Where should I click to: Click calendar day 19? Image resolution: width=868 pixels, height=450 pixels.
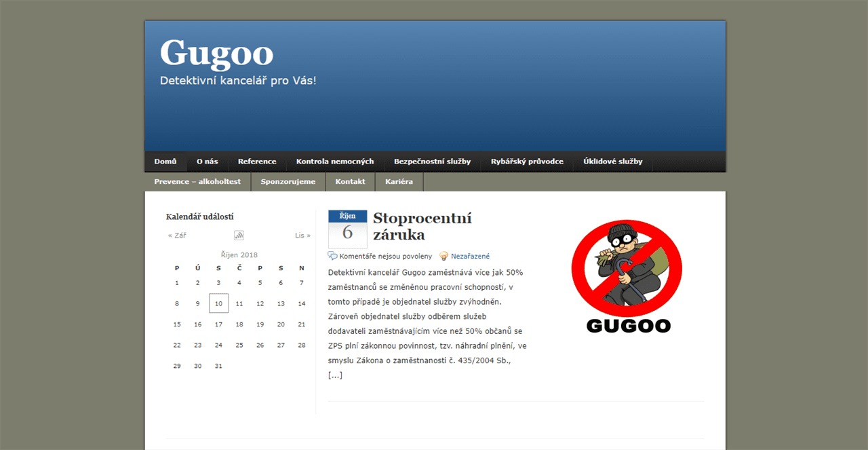(260, 324)
